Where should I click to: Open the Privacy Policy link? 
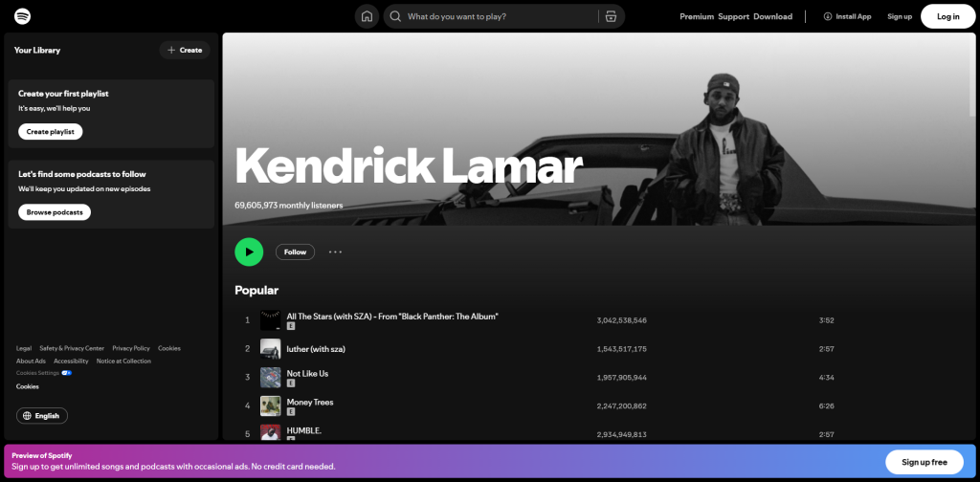pos(131,348)
